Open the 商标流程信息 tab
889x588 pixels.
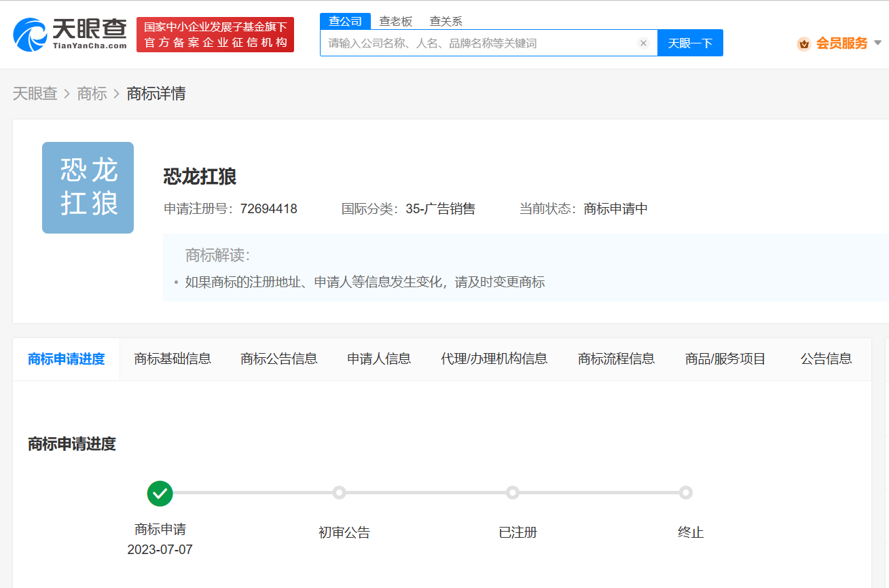617,359
